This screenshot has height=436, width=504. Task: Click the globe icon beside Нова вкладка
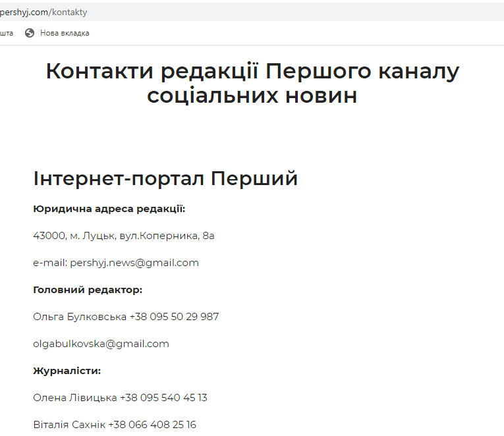(30, 33)
